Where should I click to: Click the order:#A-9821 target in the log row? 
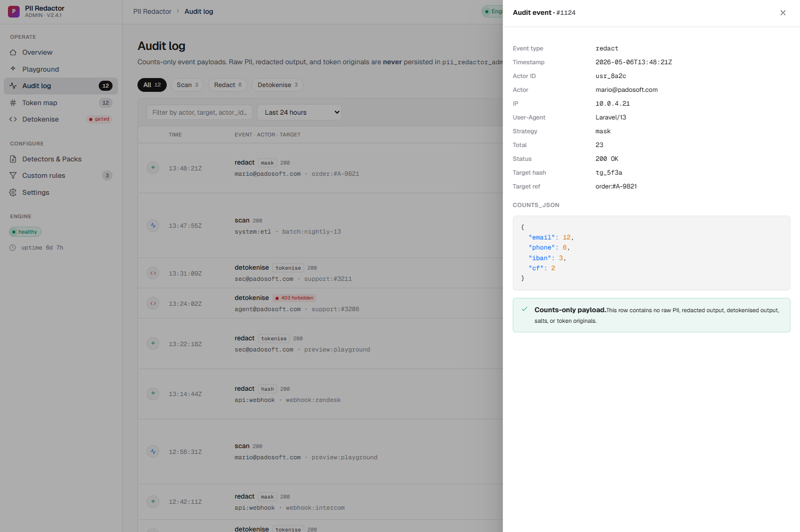[x=336, y=174]
